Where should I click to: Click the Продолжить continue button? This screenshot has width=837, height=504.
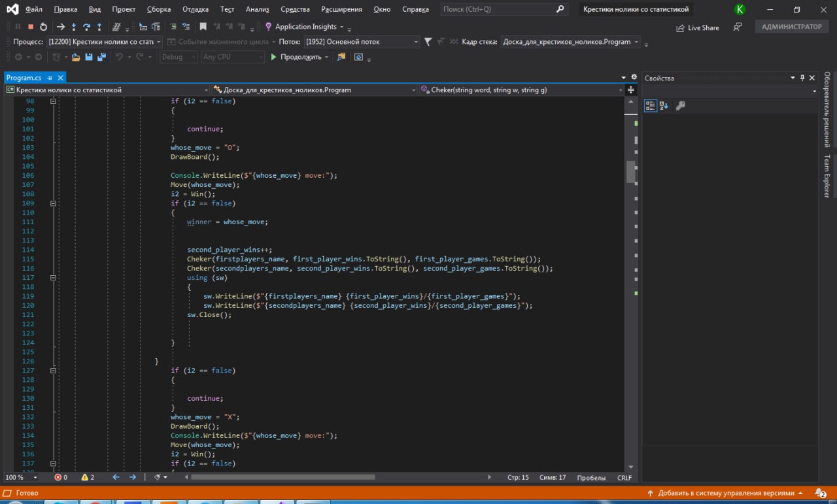301,57
